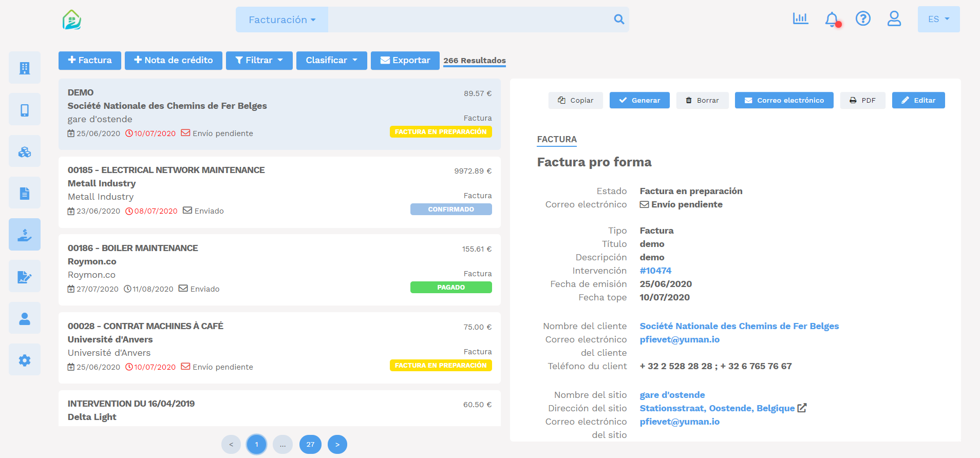
Task: Open invoice 00185 Electrical Network Maintenance
Action: coord(279,192)
